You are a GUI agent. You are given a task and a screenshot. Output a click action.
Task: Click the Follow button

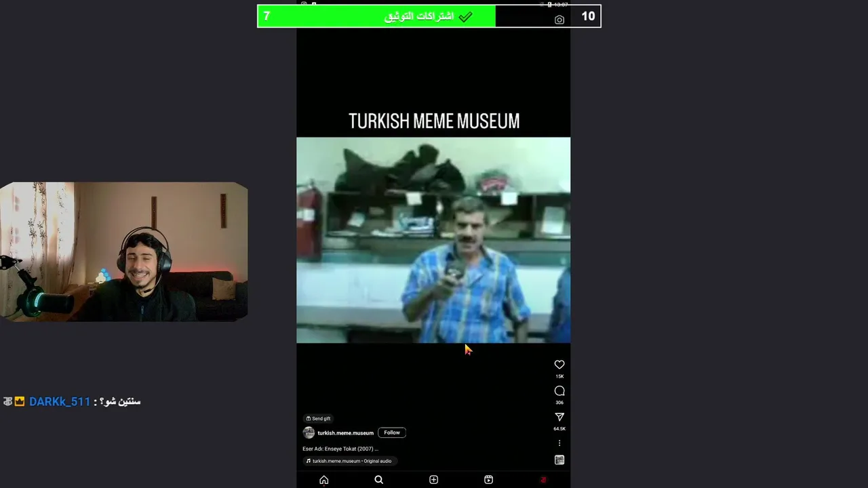[392, 432]
